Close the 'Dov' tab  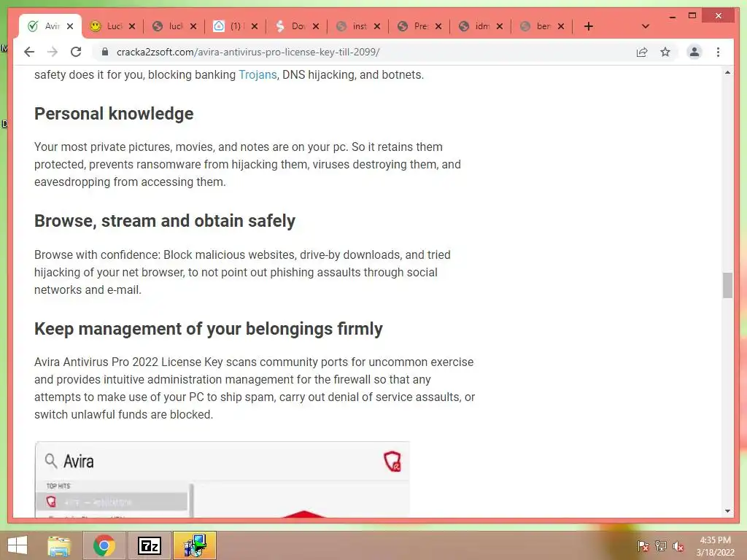click(316, 26)
